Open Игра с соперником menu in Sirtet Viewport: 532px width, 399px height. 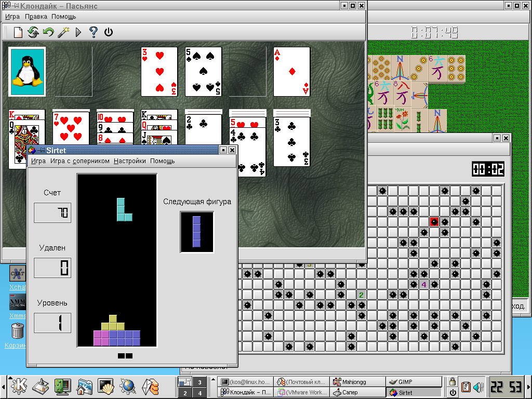pyautogui.click(x=80, y=161)
